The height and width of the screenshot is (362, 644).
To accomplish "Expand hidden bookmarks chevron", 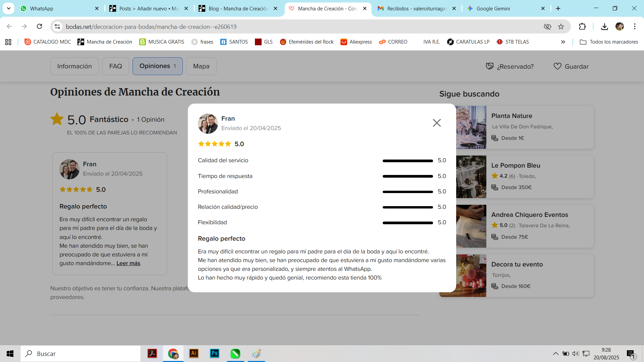I will (x=563, y=42).
